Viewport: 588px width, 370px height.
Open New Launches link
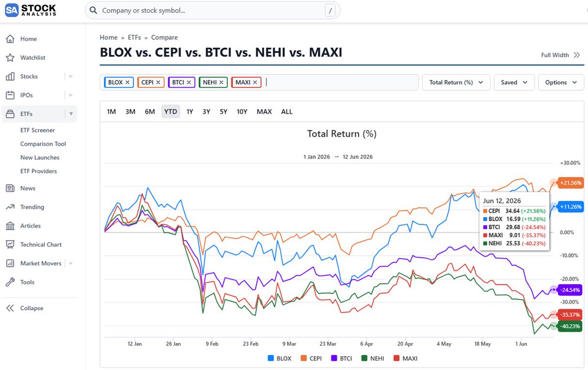(40, 158)
